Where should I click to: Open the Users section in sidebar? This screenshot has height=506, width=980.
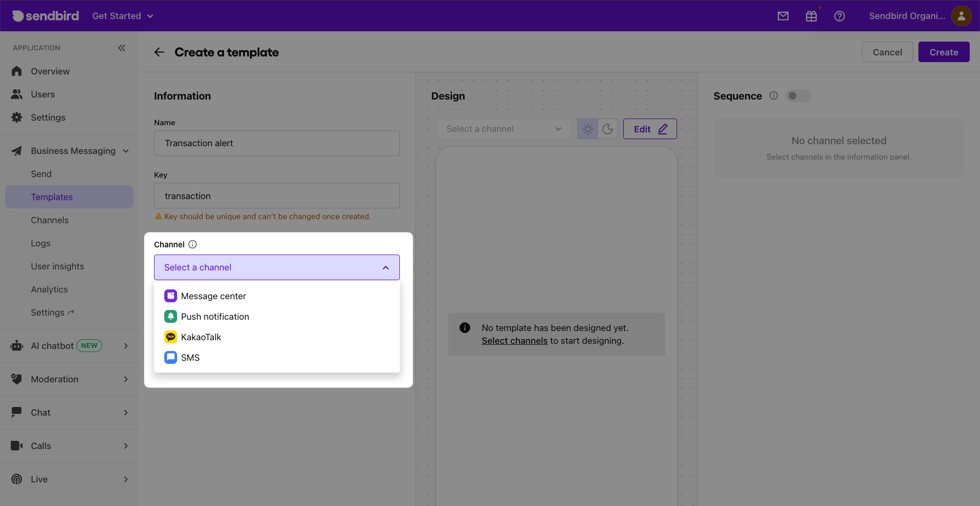tap(43, 94)
